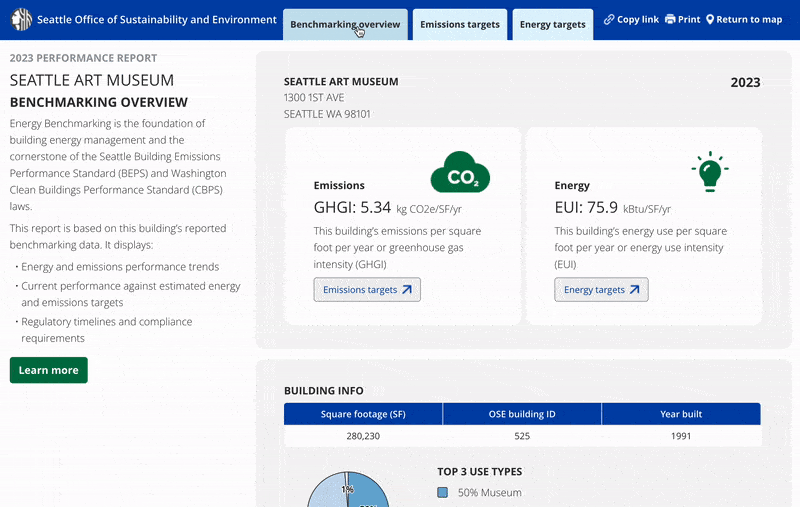This screenshot has height=507, width=800.
Task: Click Emissions targets label in emissions card
Action: point(360,290)
